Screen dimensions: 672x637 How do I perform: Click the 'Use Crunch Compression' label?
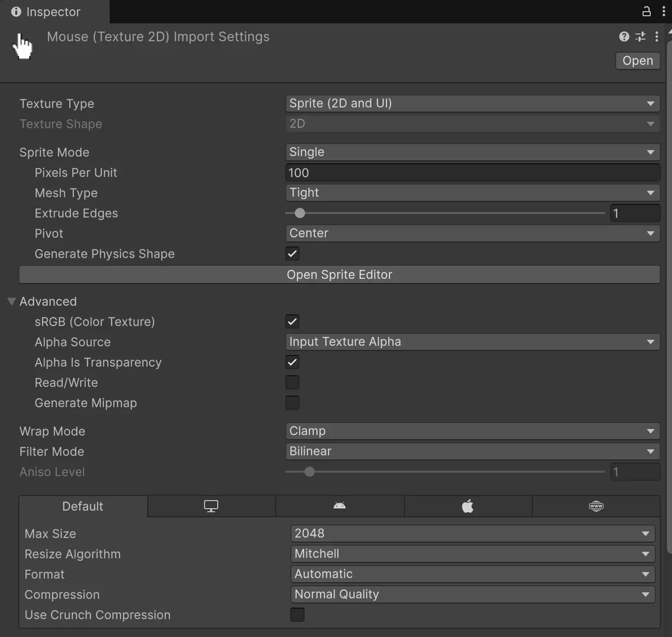[97, 615]
